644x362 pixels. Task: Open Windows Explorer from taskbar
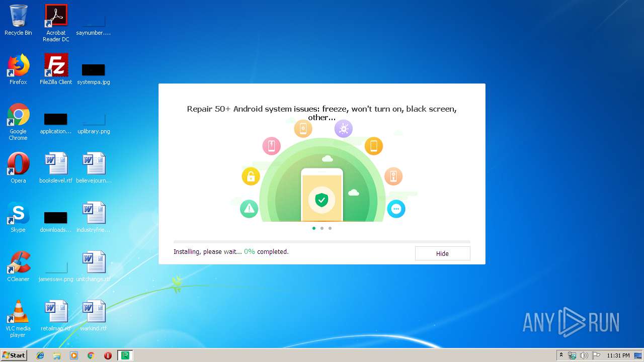57,355
